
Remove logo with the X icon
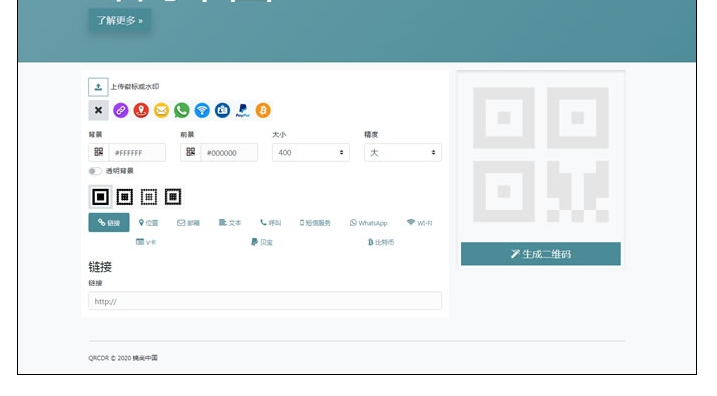tap(98, 110)
